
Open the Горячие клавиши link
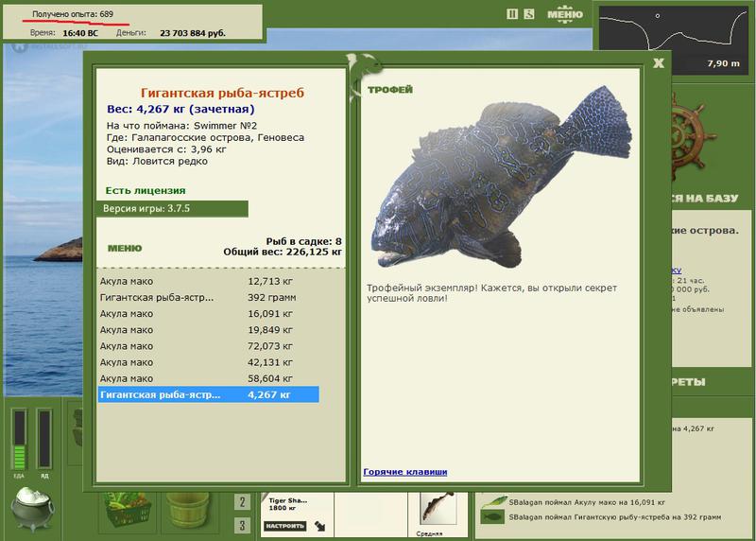405,472
